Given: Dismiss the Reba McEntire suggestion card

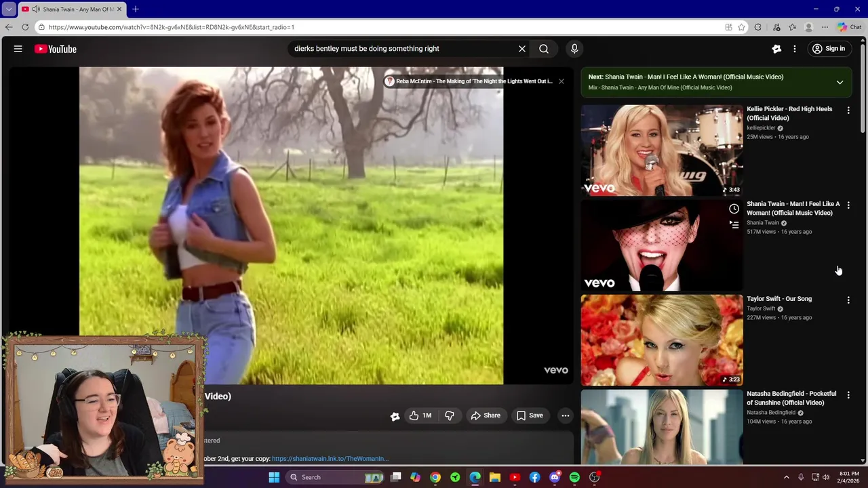Looking at the screenshot, I should tap(561, 81).
